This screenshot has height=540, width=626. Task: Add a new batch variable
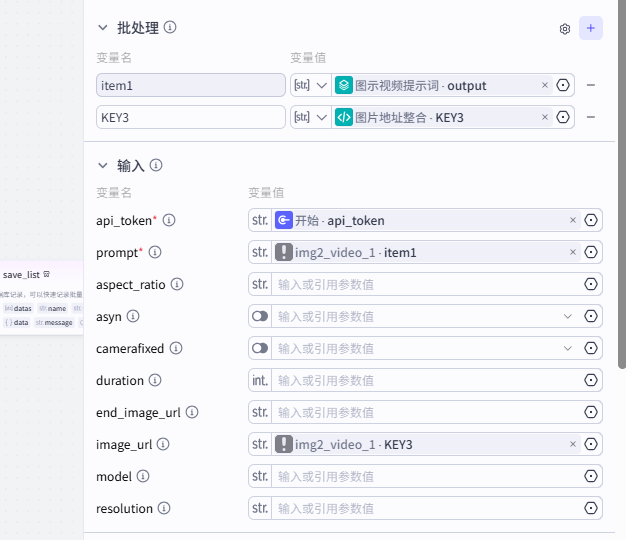(591, 28)
